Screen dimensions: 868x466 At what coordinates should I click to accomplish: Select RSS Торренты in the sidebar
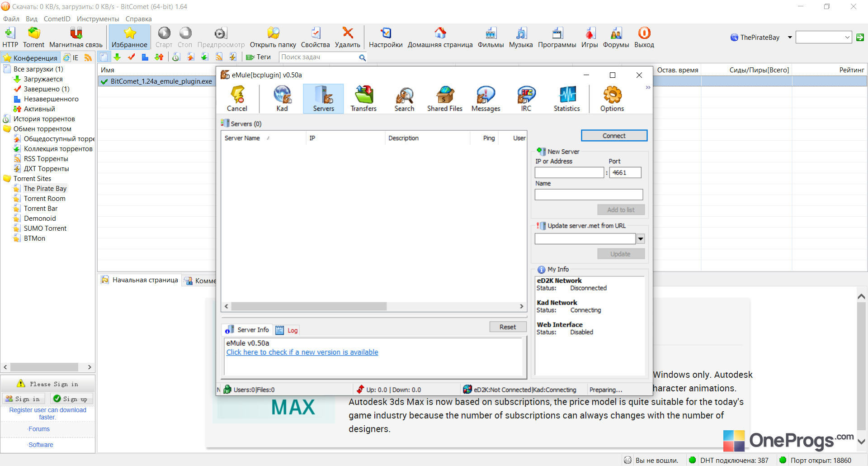point(46,159)
